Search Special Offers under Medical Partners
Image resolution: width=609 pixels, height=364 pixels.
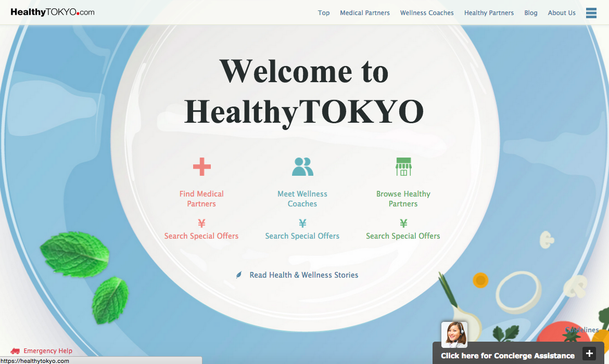point(201,236)
